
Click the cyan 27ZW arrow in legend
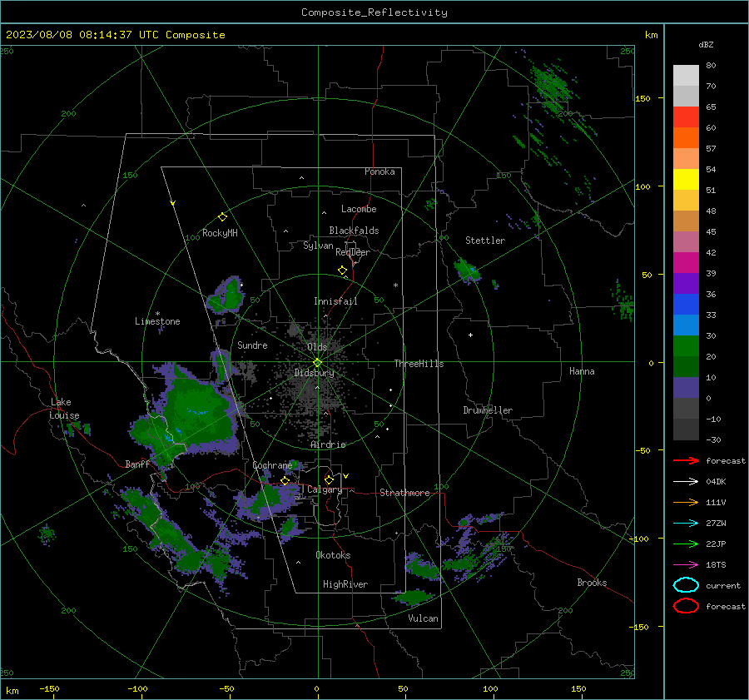click(686, 524)
